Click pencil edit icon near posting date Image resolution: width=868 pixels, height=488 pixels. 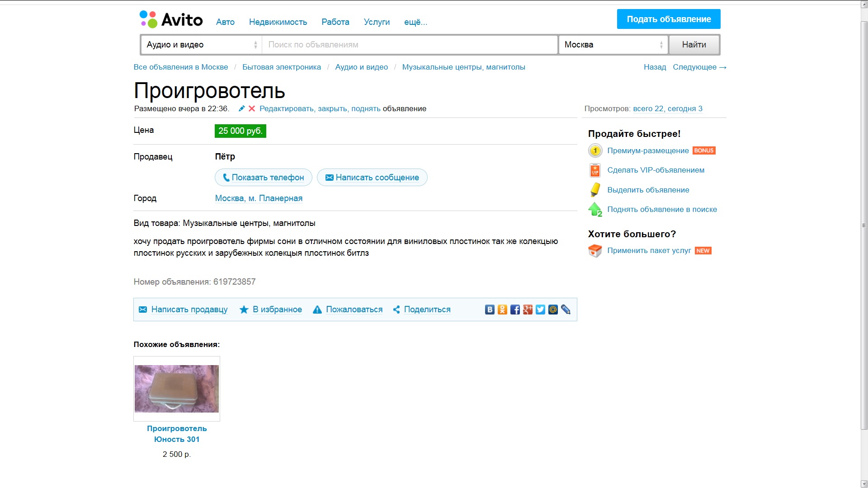242,108
